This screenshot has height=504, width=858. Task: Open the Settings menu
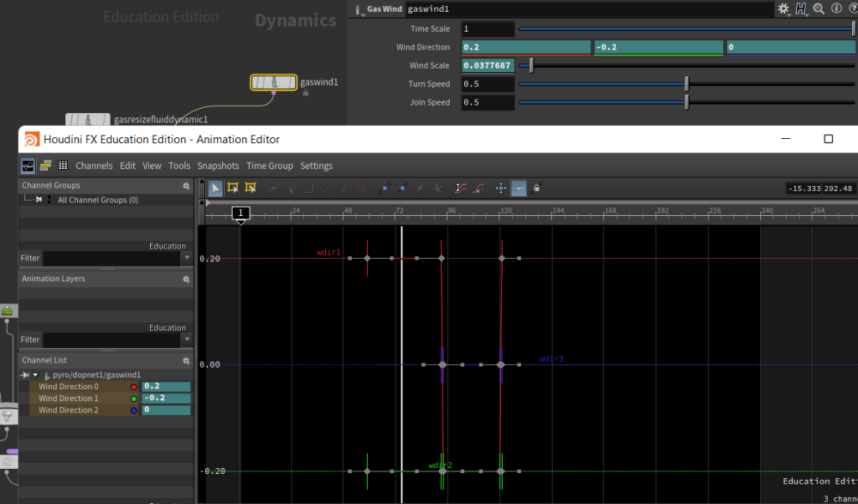[316, 166]
